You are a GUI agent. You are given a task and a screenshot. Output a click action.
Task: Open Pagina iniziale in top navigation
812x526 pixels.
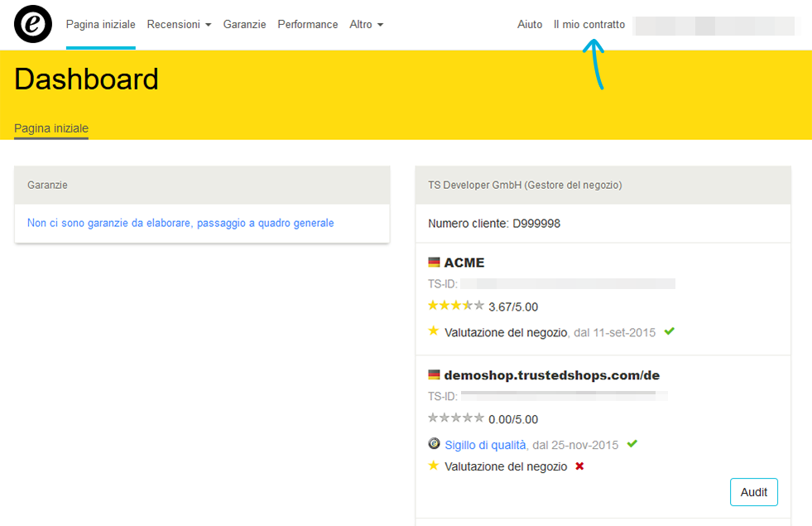tap(100, 24)
